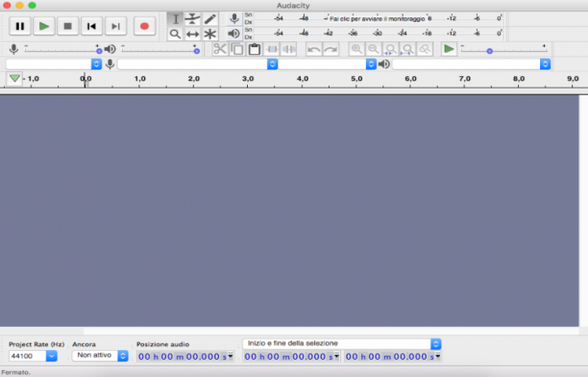588x377 pixels.
Task: Click the horizontal scrollbar below the track area
Action: (289, 331)
